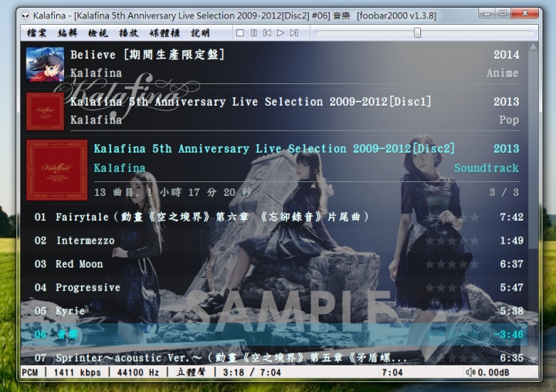This screenshot has width=556, height=392.
Task: Select the Disc2 large red album cover
Action: (56, 170)
